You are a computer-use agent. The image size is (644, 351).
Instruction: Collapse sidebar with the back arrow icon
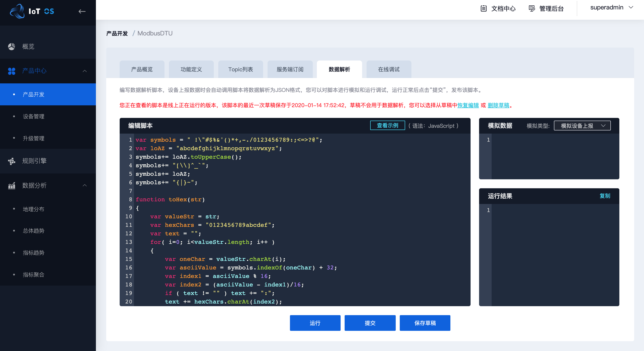point(82,11)
